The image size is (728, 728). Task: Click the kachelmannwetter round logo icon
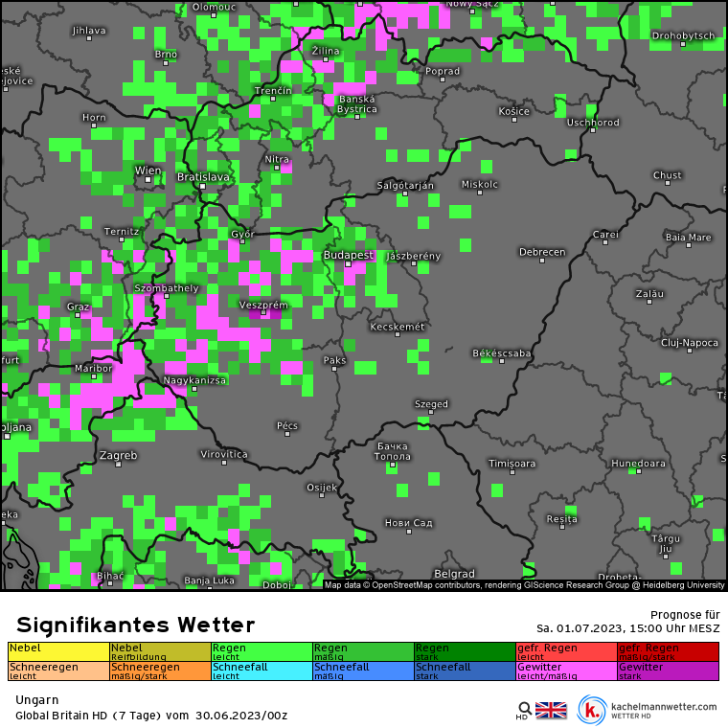click(x=592, y=710)
